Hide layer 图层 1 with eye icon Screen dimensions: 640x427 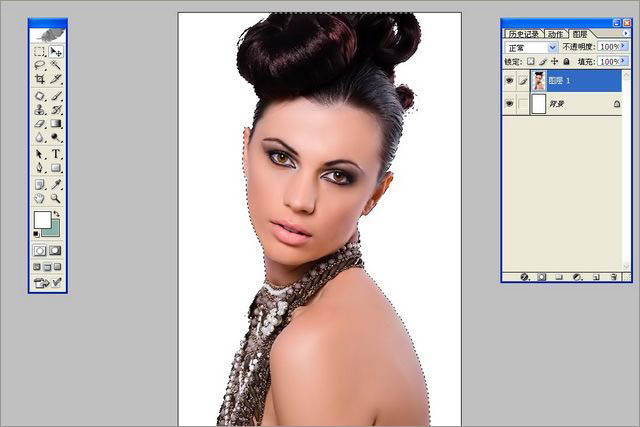tap(510, 80)
